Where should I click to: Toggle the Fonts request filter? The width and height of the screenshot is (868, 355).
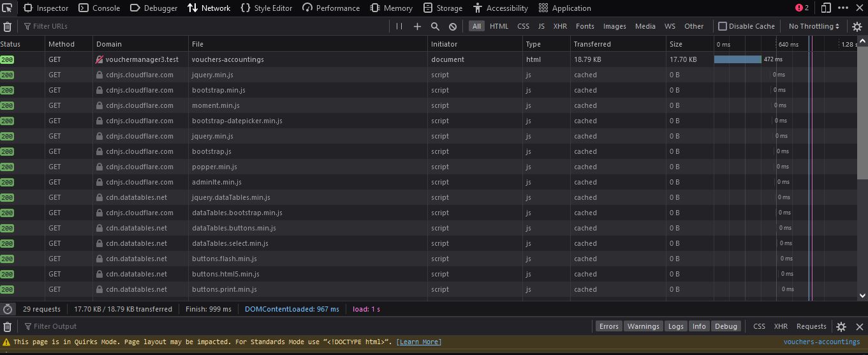click(x=585, y=26)
